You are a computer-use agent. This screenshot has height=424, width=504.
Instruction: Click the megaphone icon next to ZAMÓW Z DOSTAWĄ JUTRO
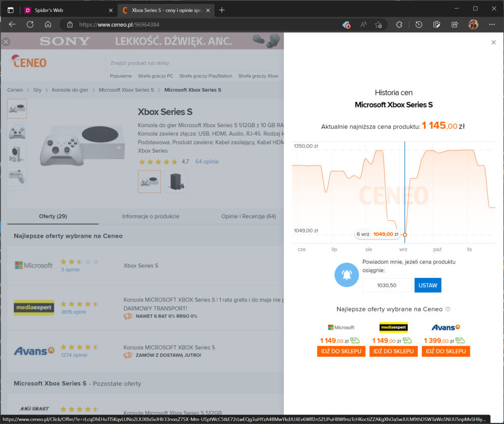[128, 355]
